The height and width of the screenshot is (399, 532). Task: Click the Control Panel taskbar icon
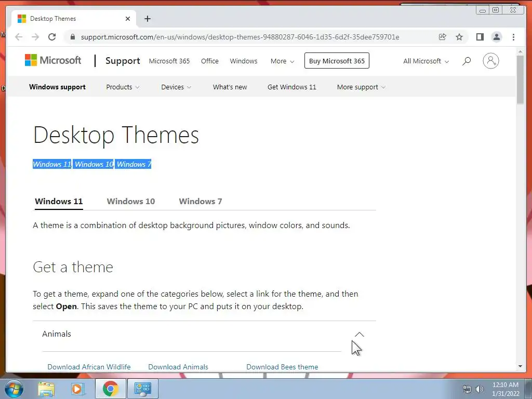pos(142,389)
